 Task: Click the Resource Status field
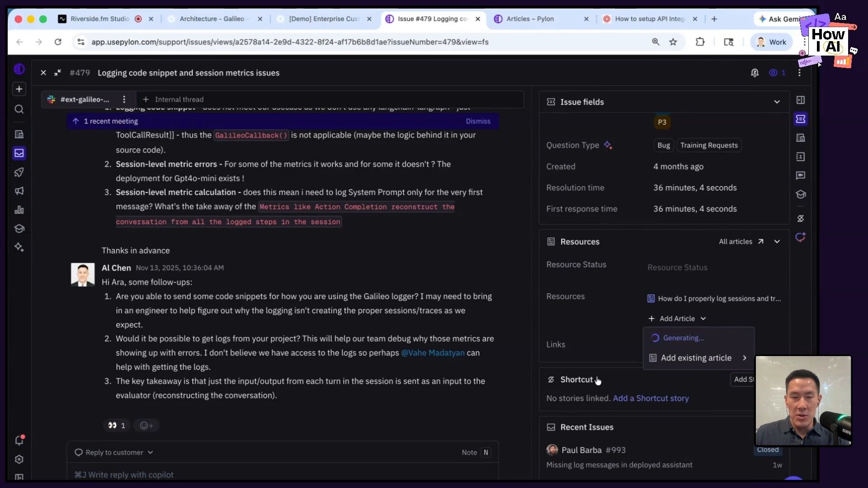[677, 267]
